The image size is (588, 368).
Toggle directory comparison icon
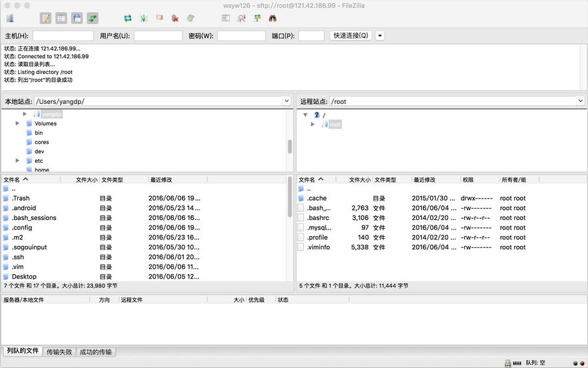pyautogui.click(x=242, y=18)
